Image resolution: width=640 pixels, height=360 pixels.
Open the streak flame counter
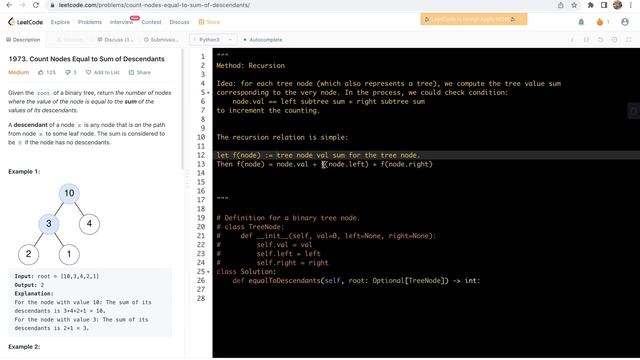(602, 22)
